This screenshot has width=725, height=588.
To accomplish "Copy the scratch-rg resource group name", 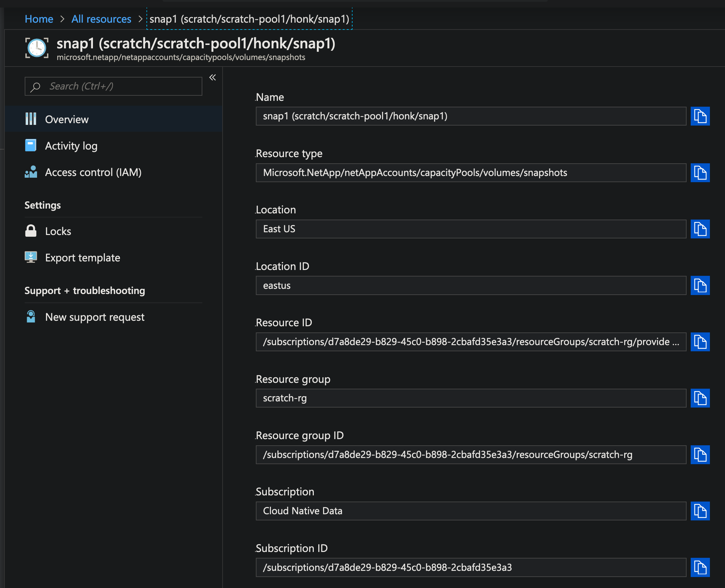I will click(x=700, y=398).
